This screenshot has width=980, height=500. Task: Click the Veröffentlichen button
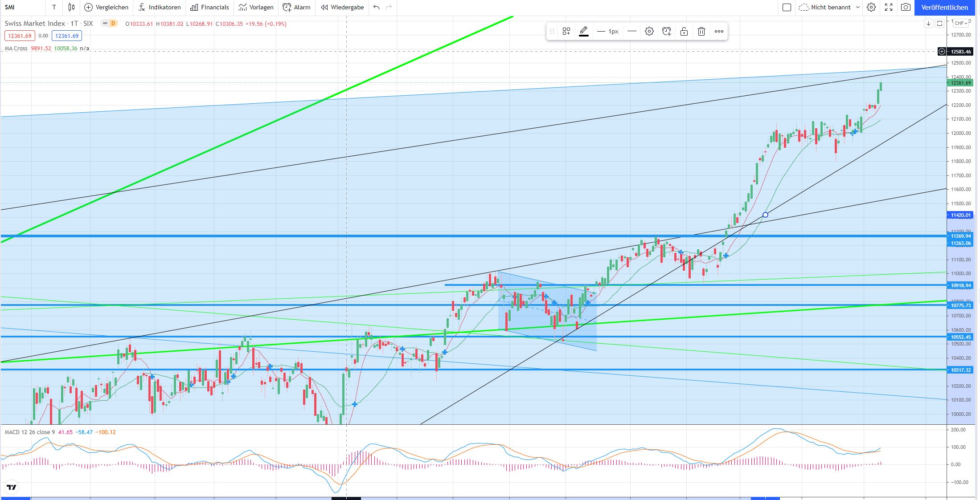(x=944, y=7)
